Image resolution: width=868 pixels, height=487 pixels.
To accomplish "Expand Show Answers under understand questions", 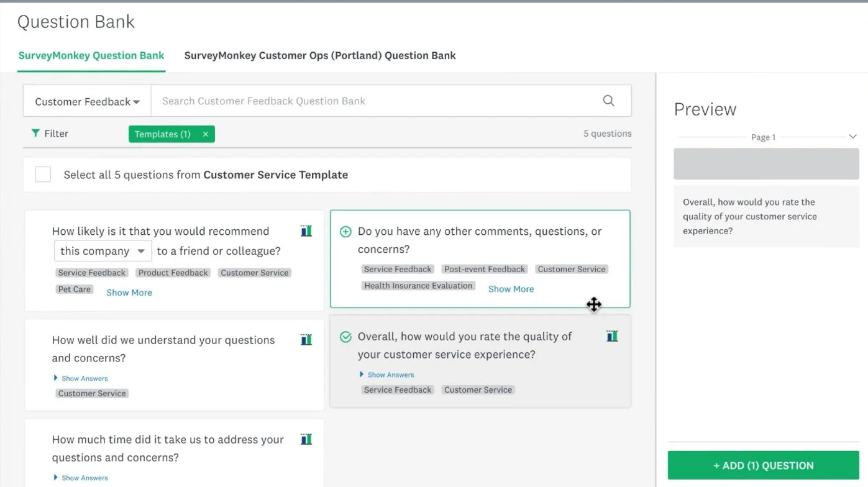I will click(81, 378).
